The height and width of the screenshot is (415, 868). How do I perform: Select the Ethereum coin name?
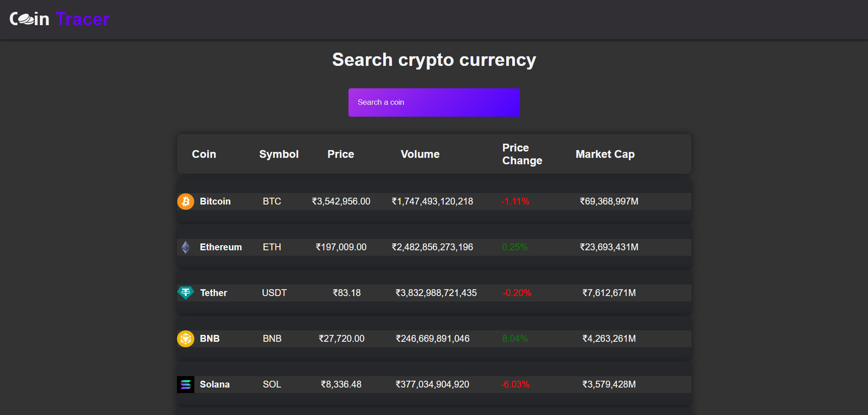click(221, 247)
